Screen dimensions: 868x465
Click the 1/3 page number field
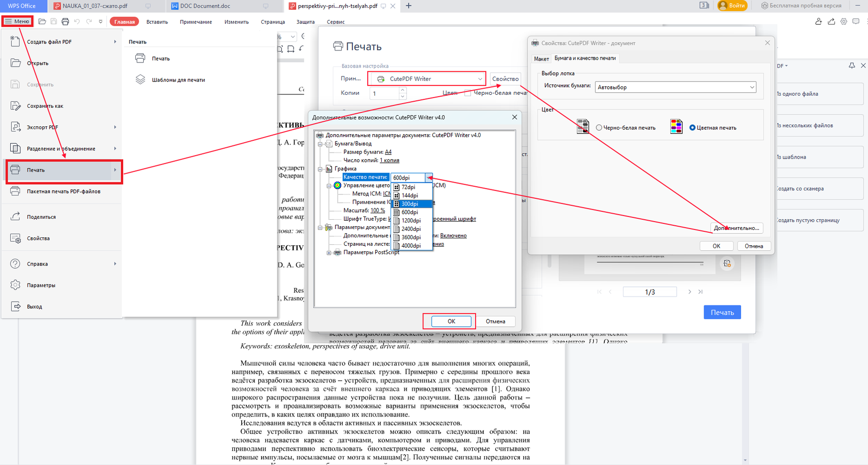click(650, 292)
